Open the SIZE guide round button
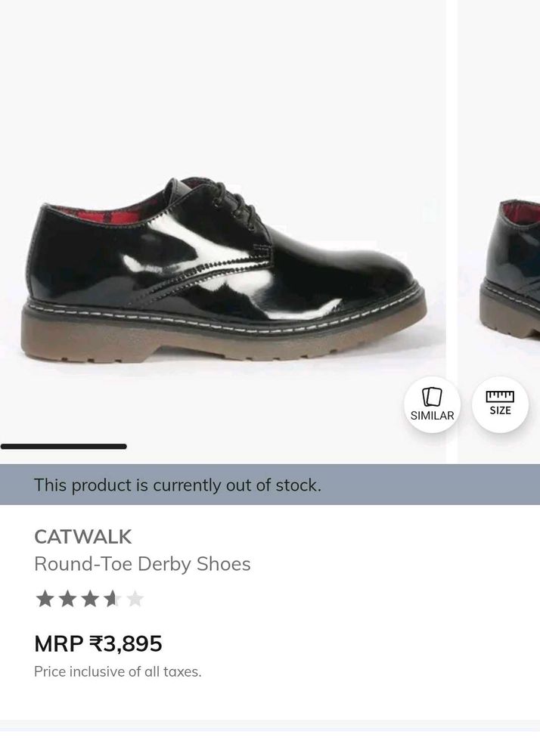The width and height of the screenshot is (540, 756). coord(500,405)
